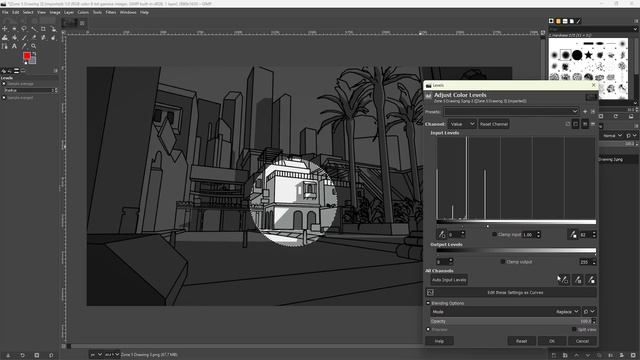Enable Clamp input checkbox
Image resolution: width=640 pixels, height=360 pixels.
[x=494, y=234]
